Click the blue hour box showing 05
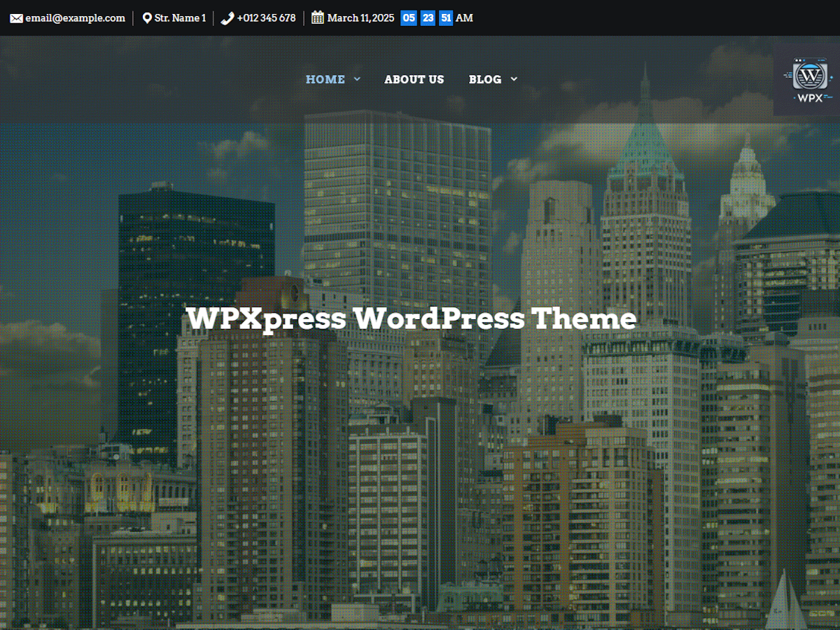This screenshot has height=630, width=840. 409,18
